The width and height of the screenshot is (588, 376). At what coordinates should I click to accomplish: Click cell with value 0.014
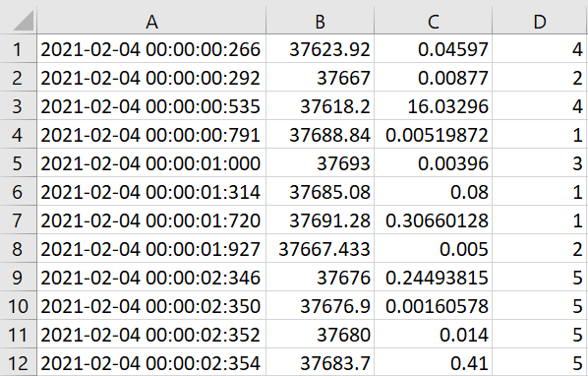coord(433,334)
